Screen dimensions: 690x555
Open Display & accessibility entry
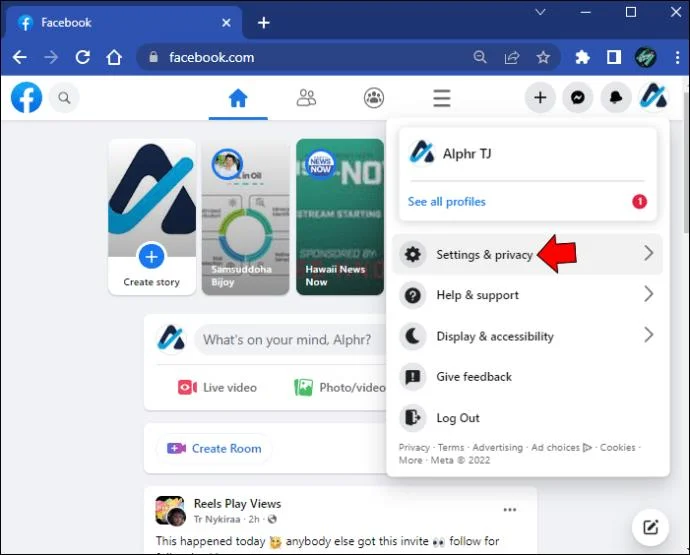point(527,336)
